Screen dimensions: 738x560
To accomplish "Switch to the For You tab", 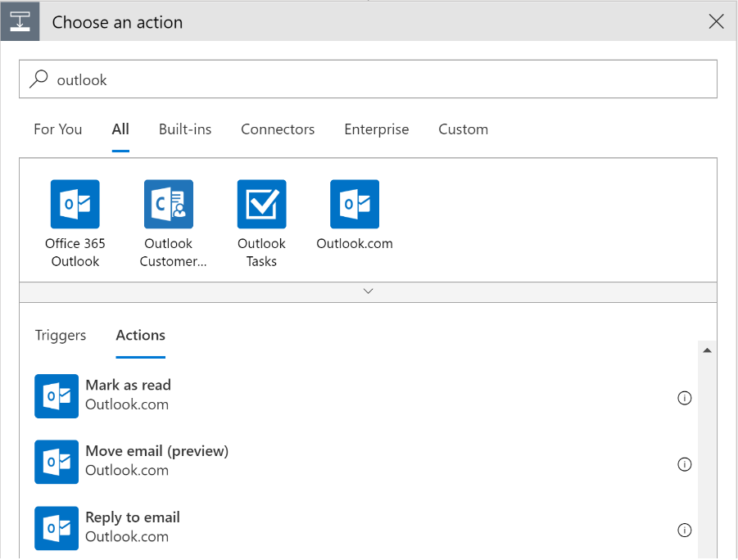I will pyautogui.click(x=58, y=129).
